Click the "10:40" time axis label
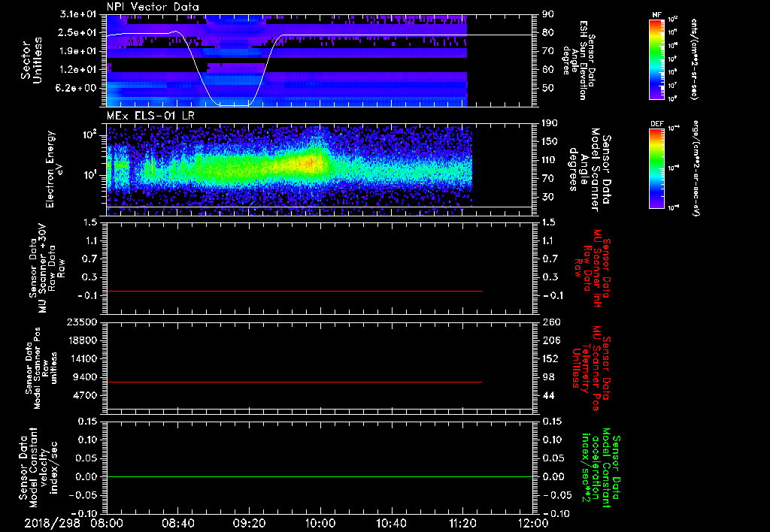Image resolution: width=770 pixels, height=532 pixels. (x=391, y=524)
